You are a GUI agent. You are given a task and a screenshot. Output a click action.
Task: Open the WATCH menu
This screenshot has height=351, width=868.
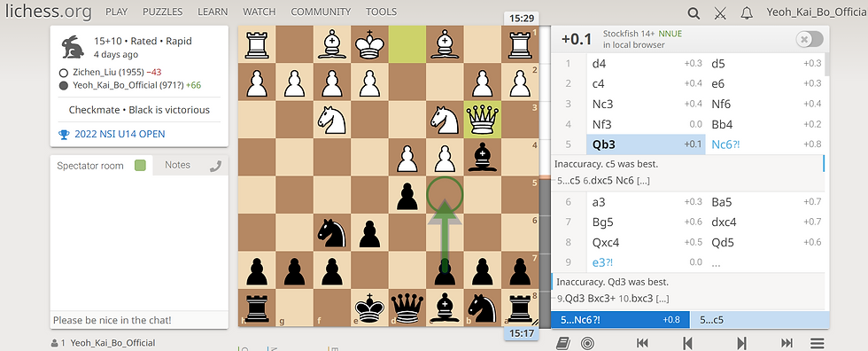(259, 12)
